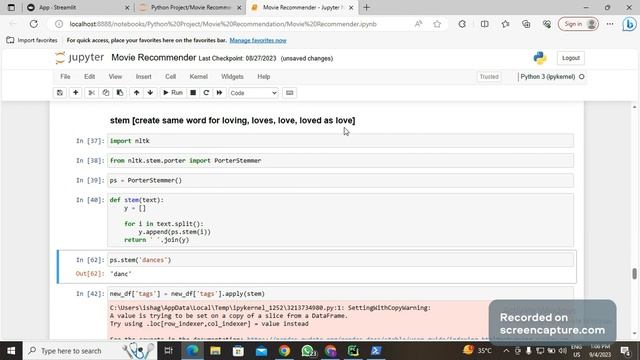Open the Widgets menu

[x=232, y=77]
